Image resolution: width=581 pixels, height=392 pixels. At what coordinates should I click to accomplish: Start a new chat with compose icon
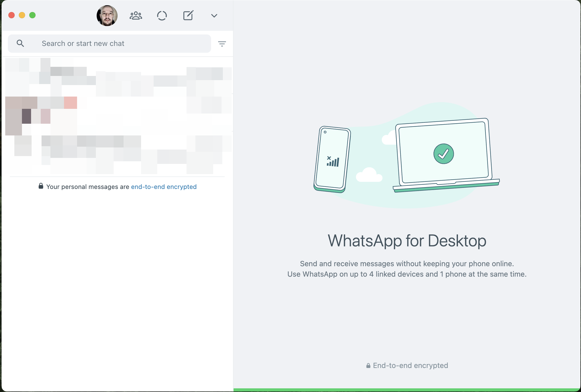188,16
